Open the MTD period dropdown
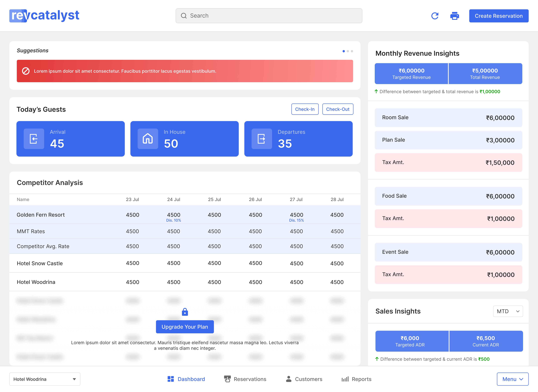The height and width of the screenshot is (392, 538). pos(508,311)
